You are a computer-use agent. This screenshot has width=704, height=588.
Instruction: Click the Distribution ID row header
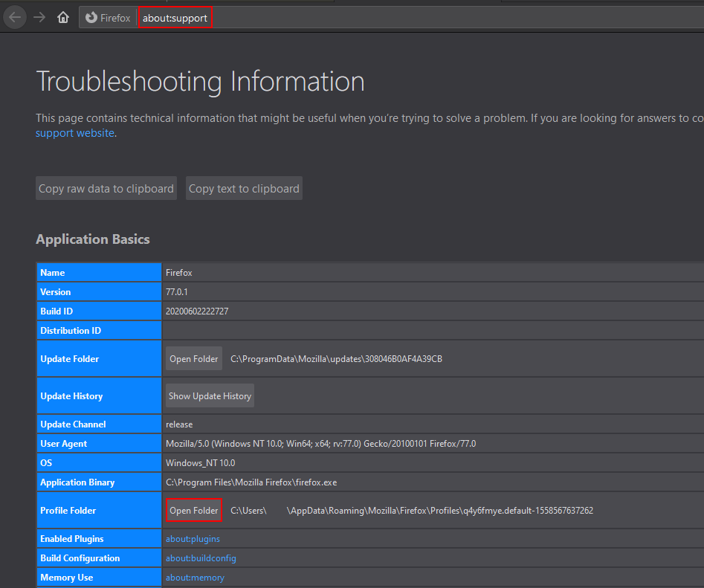[x=99, y=330]
